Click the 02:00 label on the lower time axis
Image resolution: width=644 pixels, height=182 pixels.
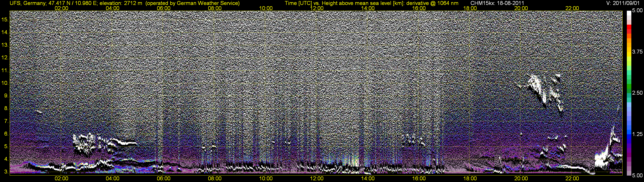[x=61, y=179]
